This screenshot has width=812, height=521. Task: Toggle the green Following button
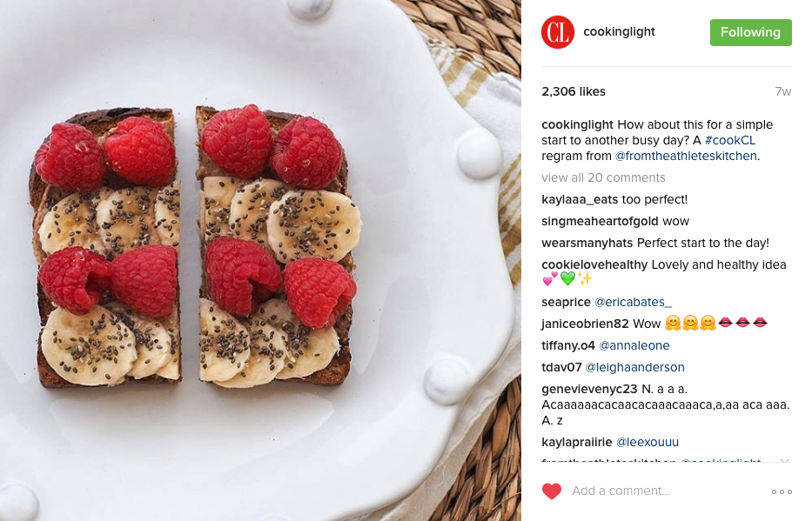pyautogui.click(x=750, y=32)
